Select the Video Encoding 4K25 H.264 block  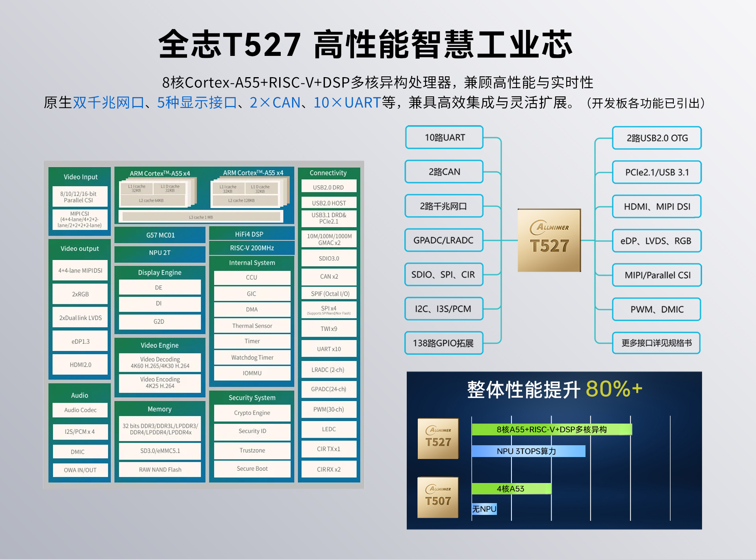coord(160,383)
